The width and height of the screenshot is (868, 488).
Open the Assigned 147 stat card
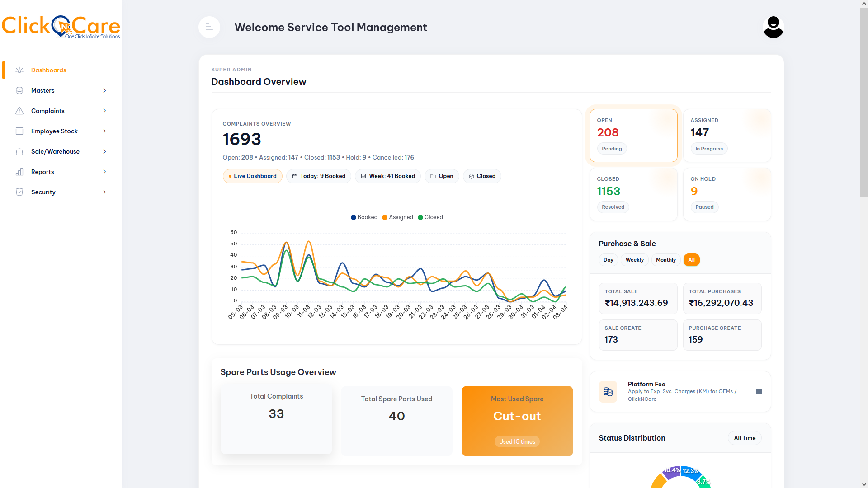[x=727, y=136]
